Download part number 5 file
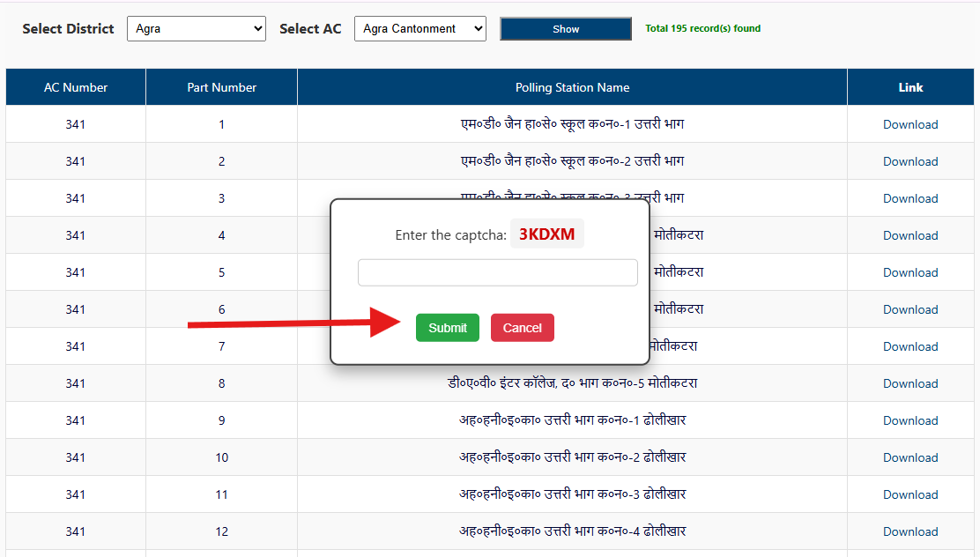Viewport: 980px width, 557px height. (910, 272)
